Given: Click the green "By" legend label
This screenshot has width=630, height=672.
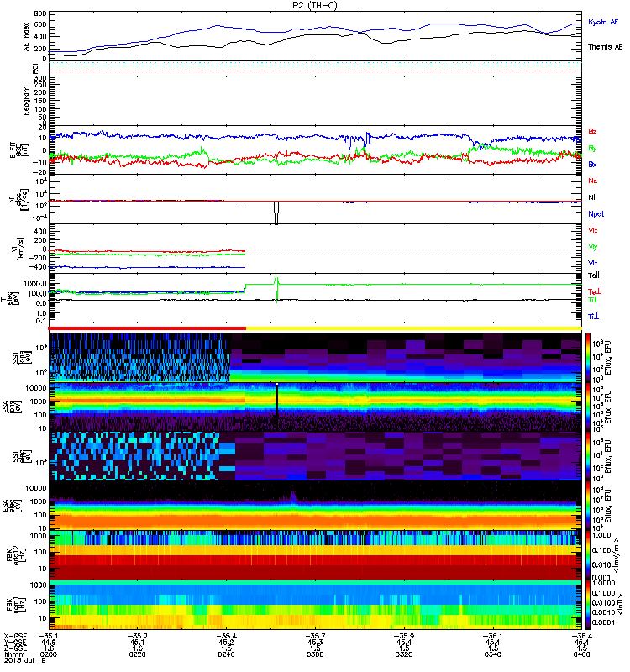Looking at the screenshot, I should pyautogui.click(x=592, y=149).
